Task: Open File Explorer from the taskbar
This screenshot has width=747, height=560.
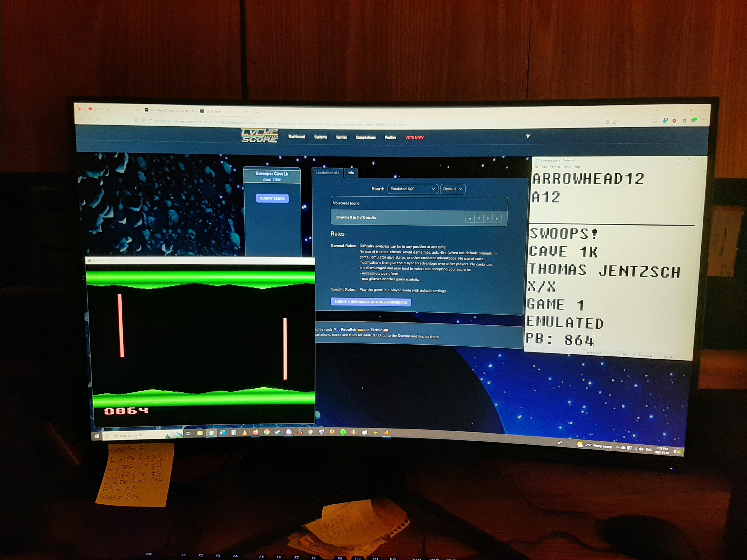Action: click(200, 433)
